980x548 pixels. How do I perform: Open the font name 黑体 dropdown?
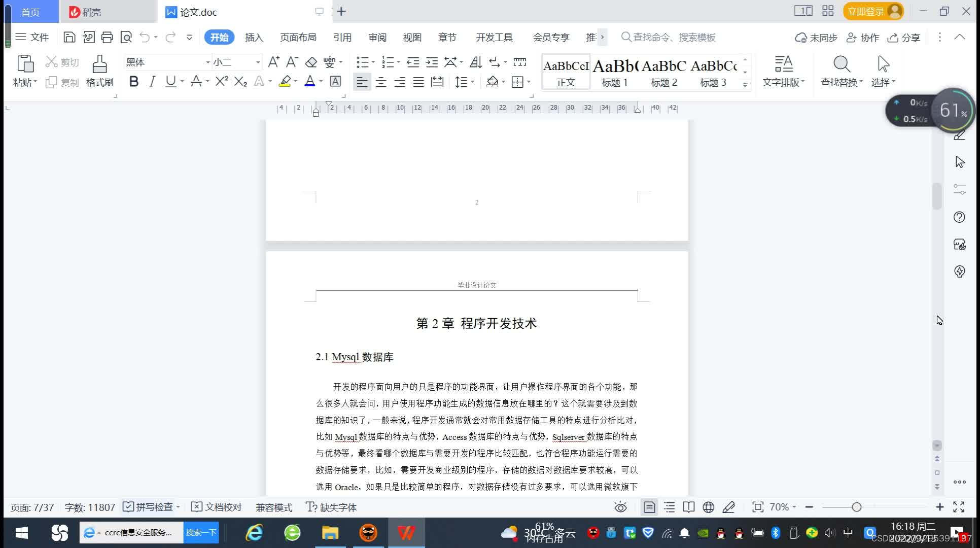pyautogui.click(x=207, y=62)
